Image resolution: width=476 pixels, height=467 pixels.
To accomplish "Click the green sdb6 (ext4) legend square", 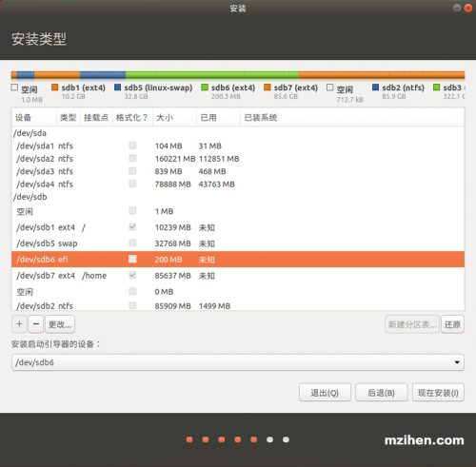I will click(205, 88).
